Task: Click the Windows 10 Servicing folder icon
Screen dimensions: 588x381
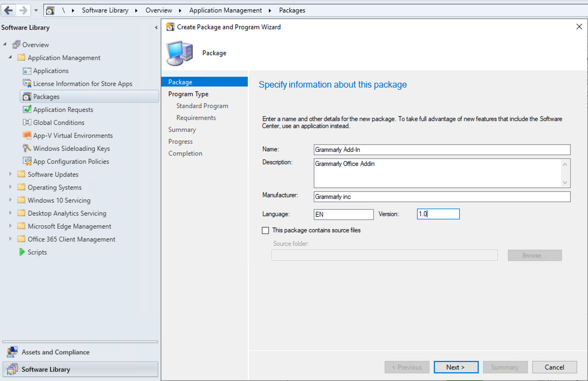Action: click(22, 200)
